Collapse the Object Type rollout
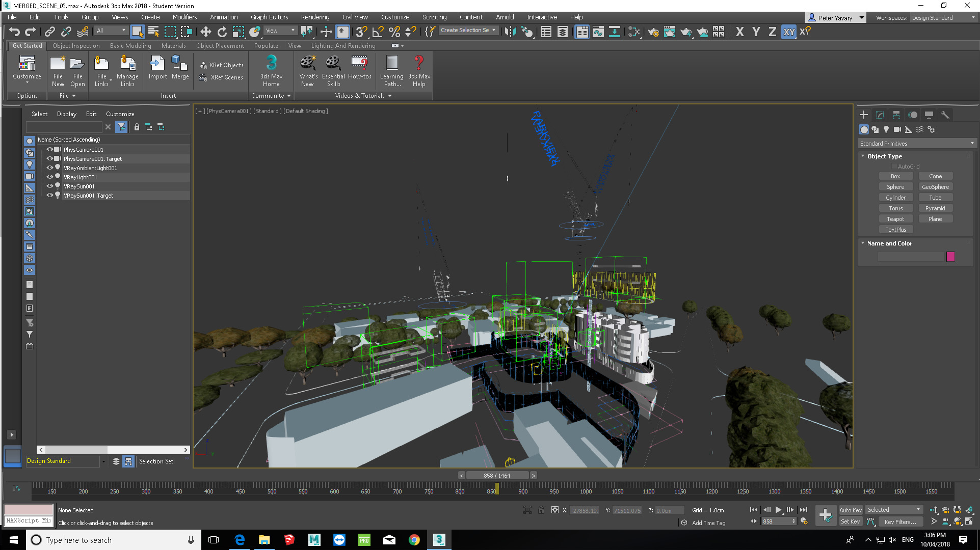Screen dimensions: 980x550 point(885,156)
